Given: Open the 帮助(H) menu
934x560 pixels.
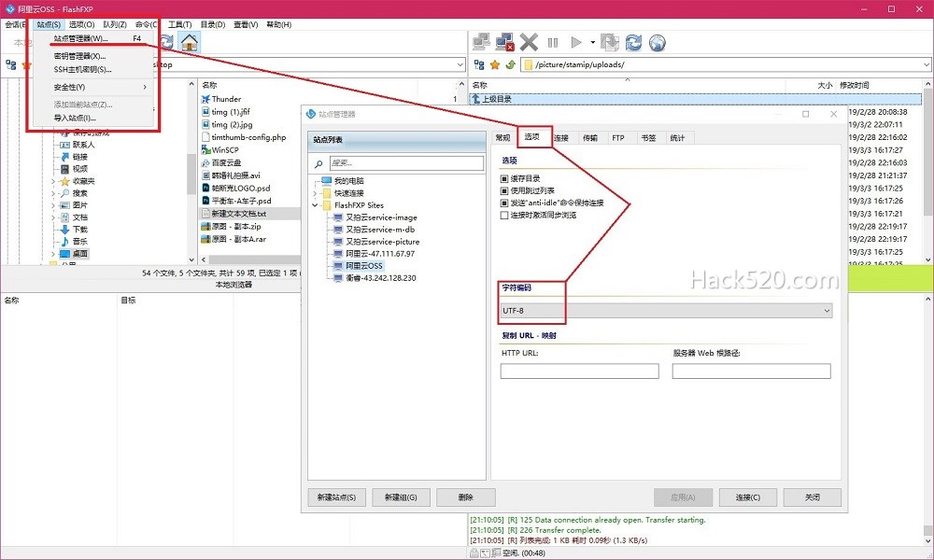Looking at the screenshot, I should pos(278,24).
